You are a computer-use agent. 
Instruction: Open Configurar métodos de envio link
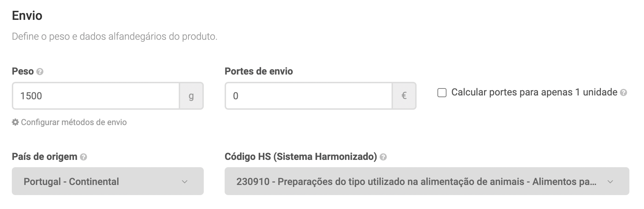(x=74, y=122)
